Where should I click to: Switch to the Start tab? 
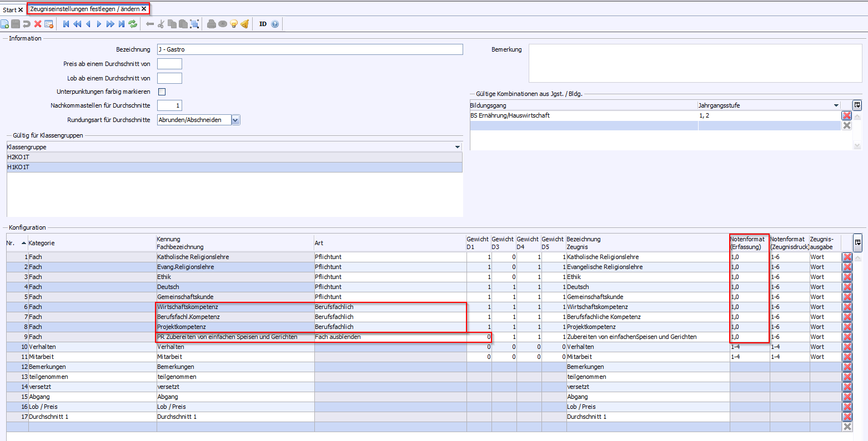coord(10,10)
